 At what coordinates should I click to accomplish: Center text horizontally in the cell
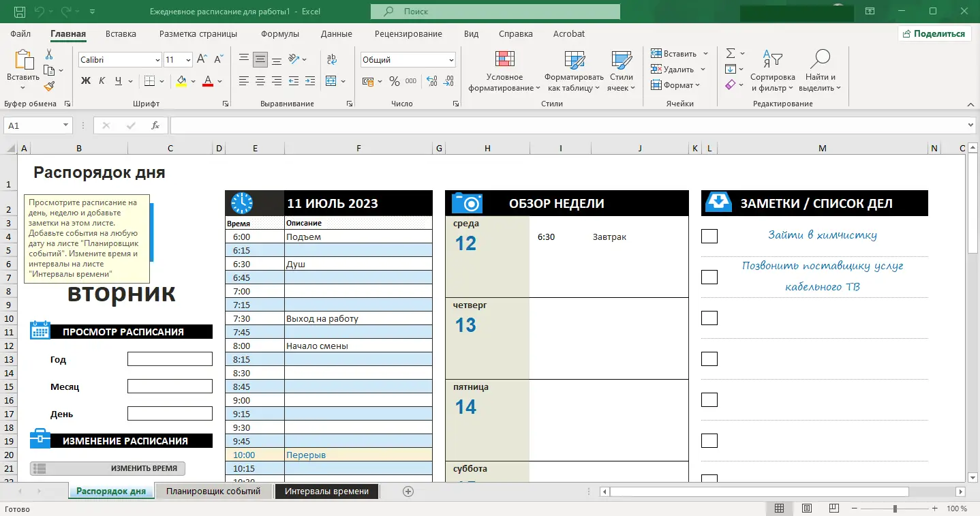coord(260,81)
